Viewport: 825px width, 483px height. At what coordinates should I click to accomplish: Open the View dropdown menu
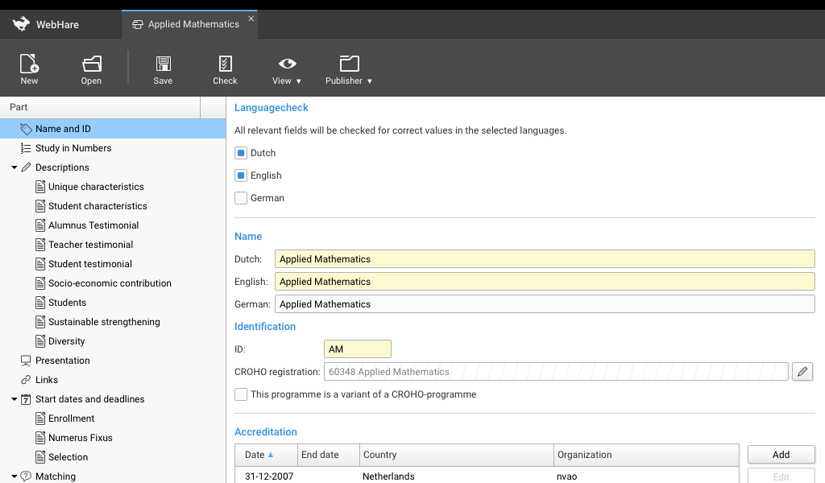(x=287, y=69)
